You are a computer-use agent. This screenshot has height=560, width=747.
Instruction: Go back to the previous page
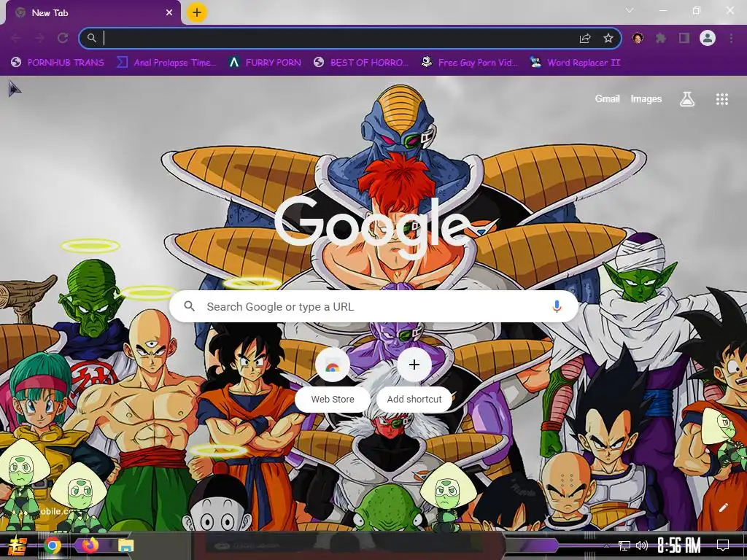click(x=16, y=38)
